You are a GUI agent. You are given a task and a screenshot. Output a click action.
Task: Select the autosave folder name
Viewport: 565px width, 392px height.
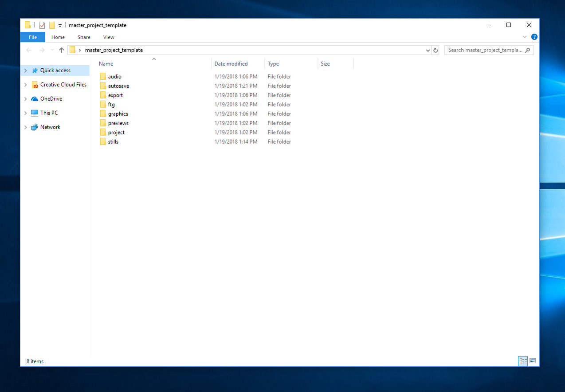point(119,86)
